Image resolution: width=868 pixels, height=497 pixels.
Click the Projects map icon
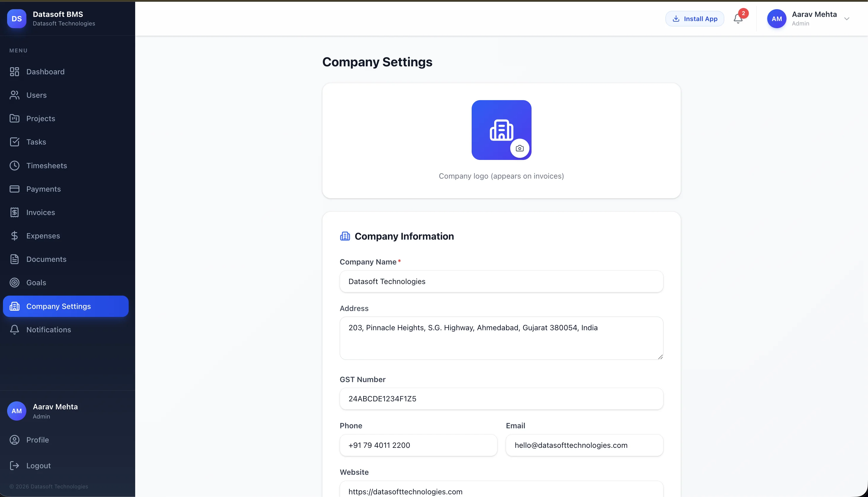(x=14, y=118)
